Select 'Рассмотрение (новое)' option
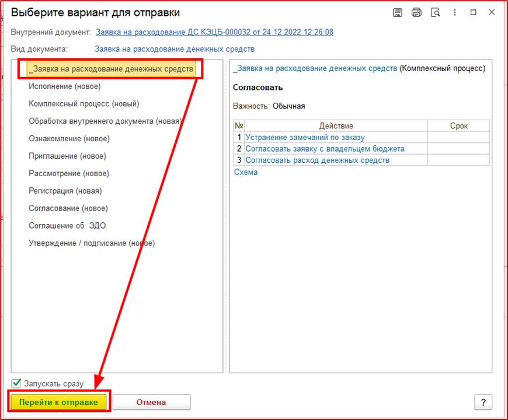 (x=69, y=173)
